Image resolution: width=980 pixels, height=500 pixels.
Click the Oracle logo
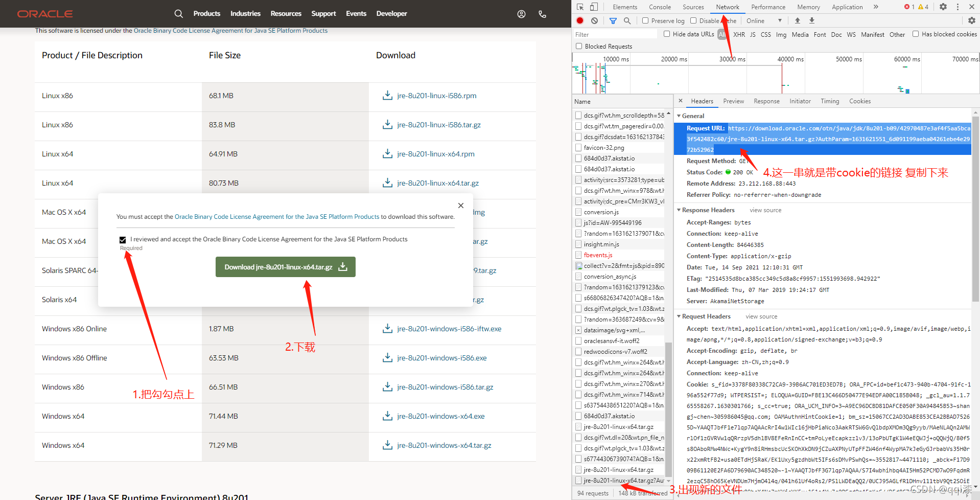[45, 14]
